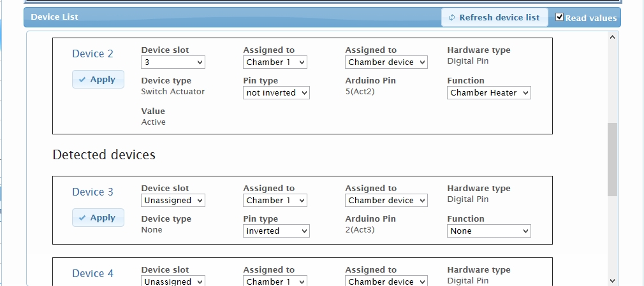Open Device 2 Device slot dropdown

(173, 62)
